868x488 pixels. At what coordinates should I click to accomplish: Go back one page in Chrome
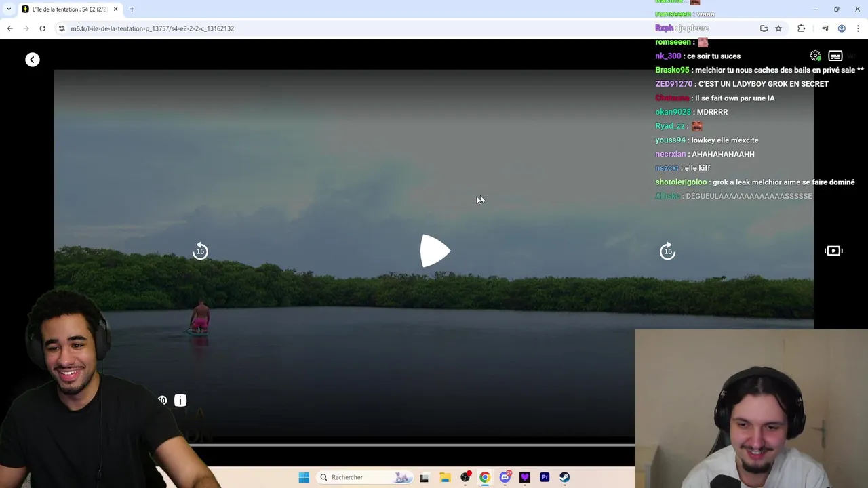tap(10, 28)
